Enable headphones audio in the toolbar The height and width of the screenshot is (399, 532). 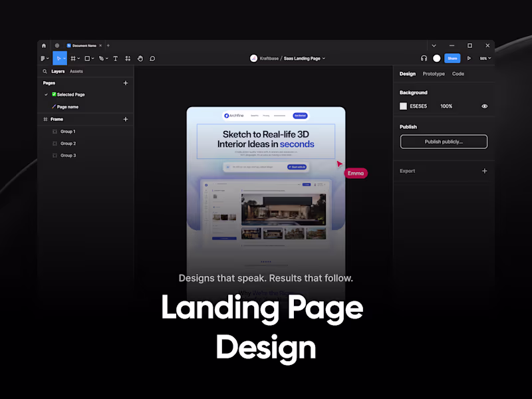(424, 59)
